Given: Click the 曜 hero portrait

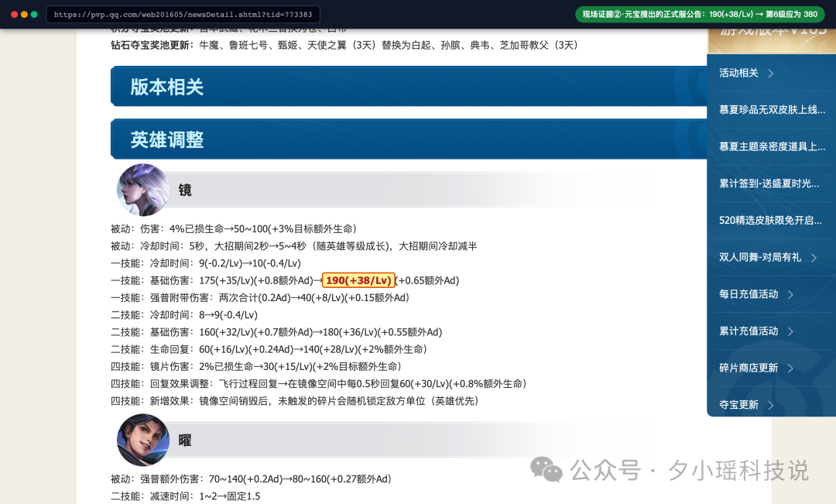Looking at the screenshot, I should click(143, 440).
